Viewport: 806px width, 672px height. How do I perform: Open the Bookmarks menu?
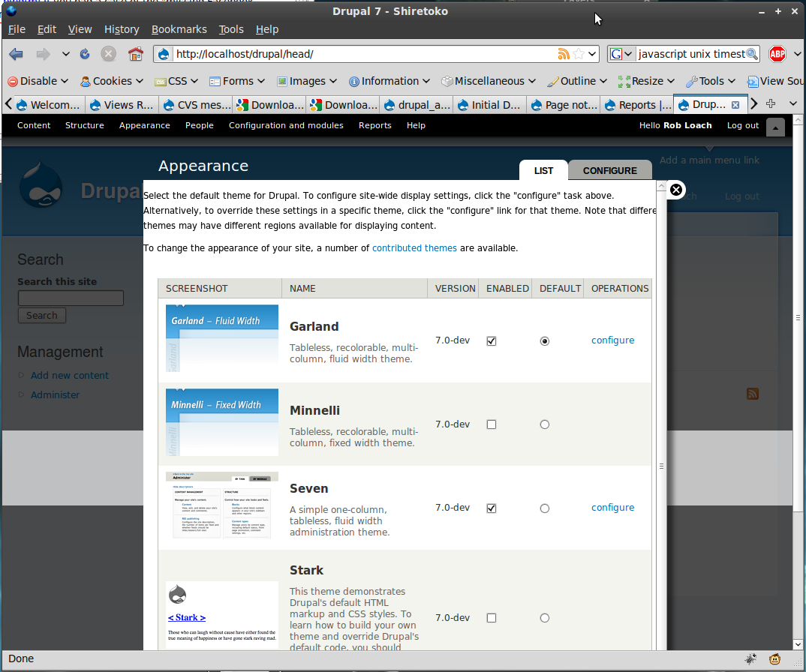[179, 29]
